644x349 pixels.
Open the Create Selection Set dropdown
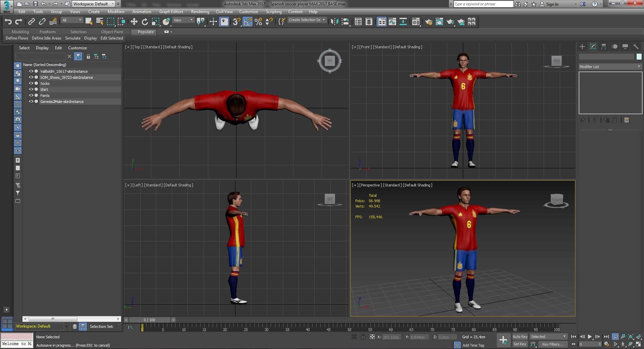[x=307, y=20]
